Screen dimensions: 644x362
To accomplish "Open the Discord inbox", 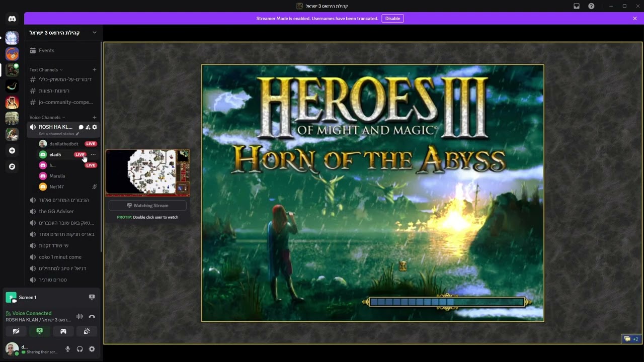I will [x=577, y=6].
